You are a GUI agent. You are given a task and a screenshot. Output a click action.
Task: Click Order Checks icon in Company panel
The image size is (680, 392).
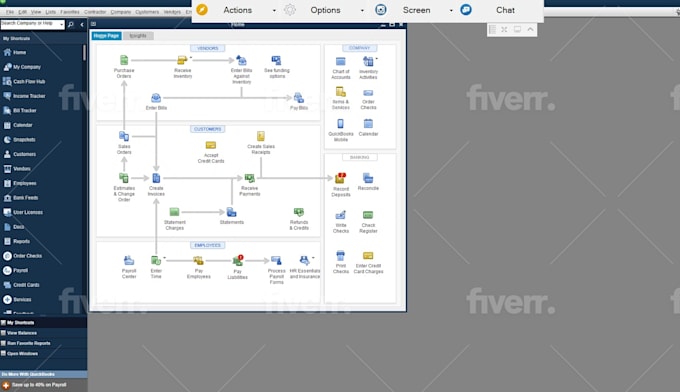[x=368, y=93]
